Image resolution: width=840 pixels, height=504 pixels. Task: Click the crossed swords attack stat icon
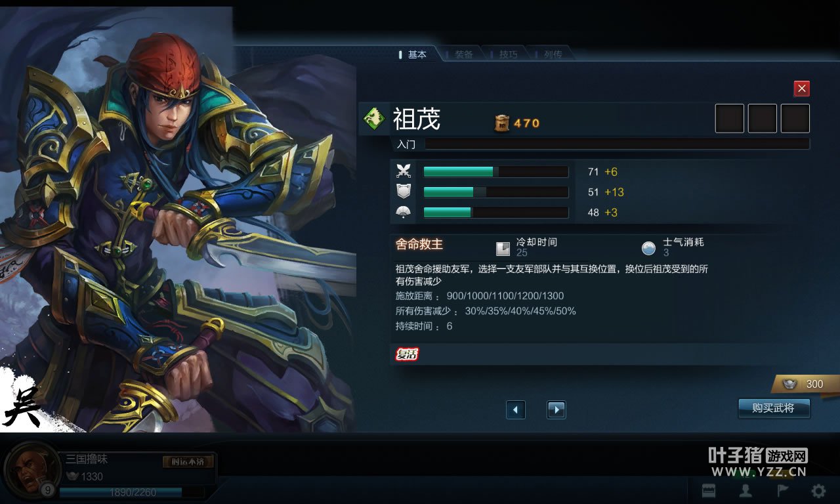pos(404,171)
